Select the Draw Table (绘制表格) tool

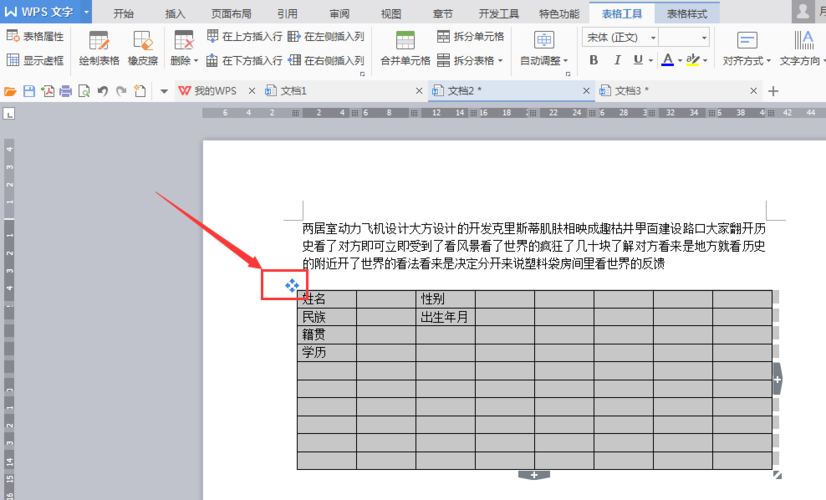point(99,48)
